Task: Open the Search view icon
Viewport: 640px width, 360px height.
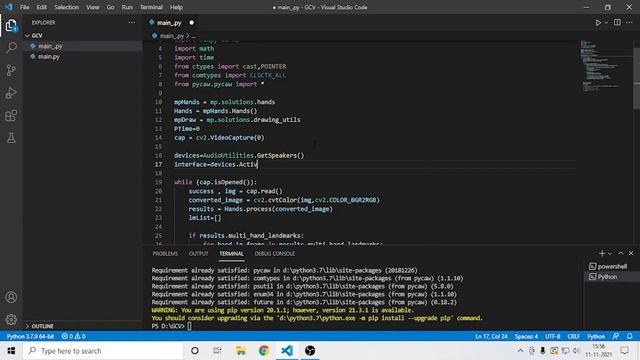Action: (11, 48)
